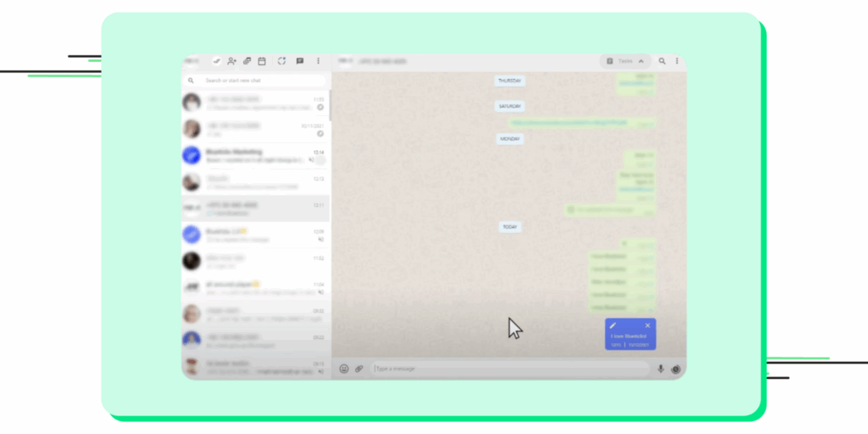Open the sidebar three-dot menu
Image resolution: width=868 pixels, height=434 pixels.
click(319, 61)
